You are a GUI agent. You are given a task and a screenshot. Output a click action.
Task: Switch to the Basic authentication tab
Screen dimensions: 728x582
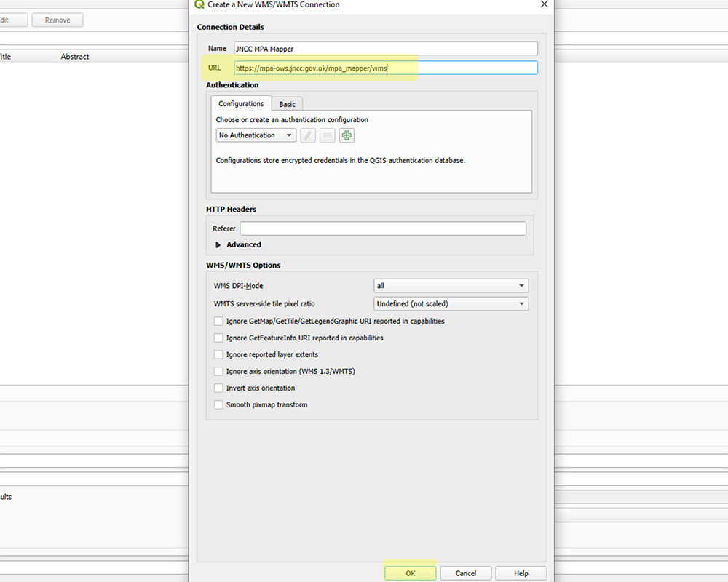point(286,103)
